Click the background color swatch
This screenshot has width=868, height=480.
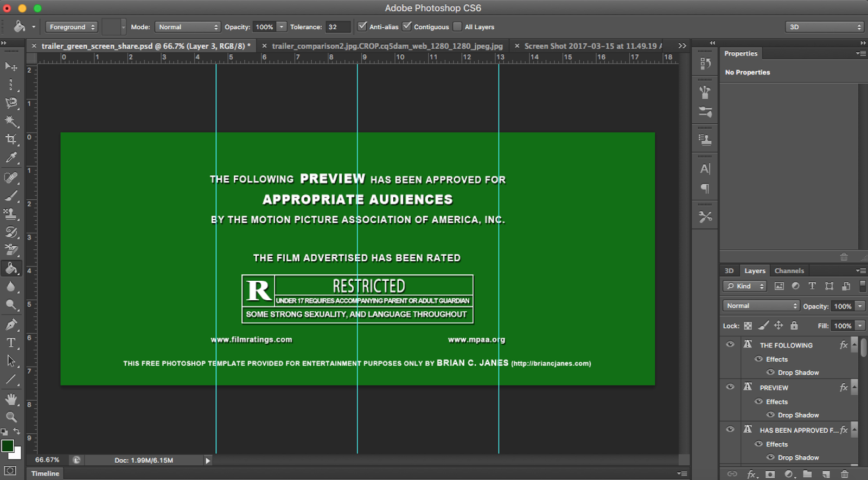coord(17,454)
